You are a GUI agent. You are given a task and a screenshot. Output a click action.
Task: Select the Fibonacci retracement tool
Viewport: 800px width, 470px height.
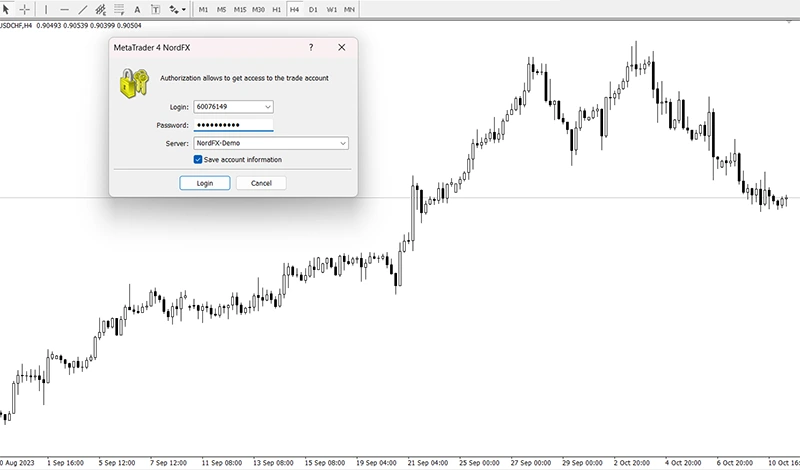[119, 9]
